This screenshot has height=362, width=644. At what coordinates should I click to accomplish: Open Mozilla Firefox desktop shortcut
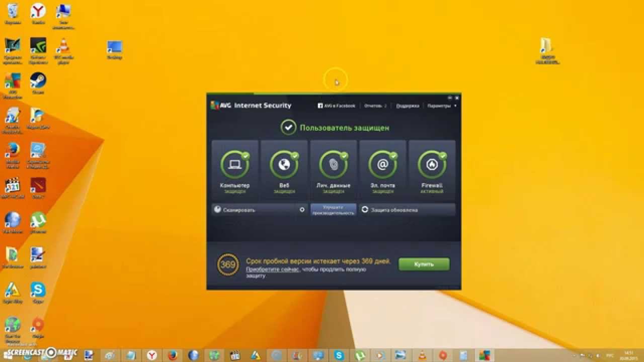(x=13, y=155)
